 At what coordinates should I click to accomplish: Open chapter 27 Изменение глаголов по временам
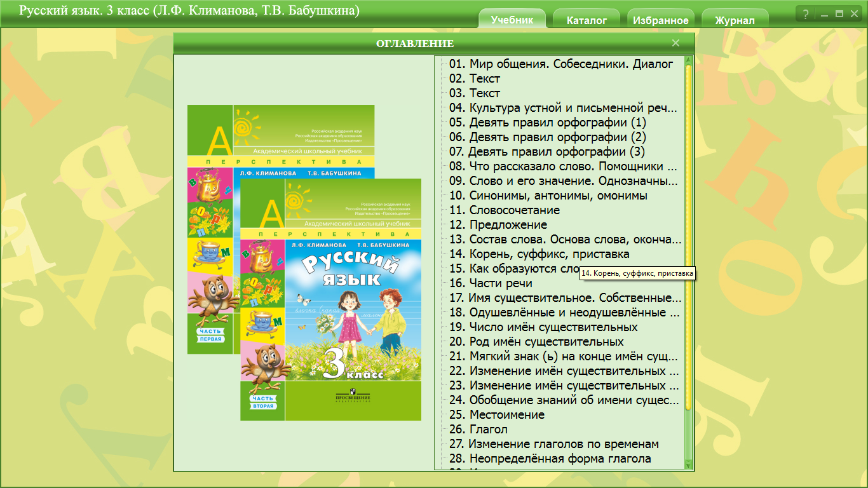click(553, 444)
